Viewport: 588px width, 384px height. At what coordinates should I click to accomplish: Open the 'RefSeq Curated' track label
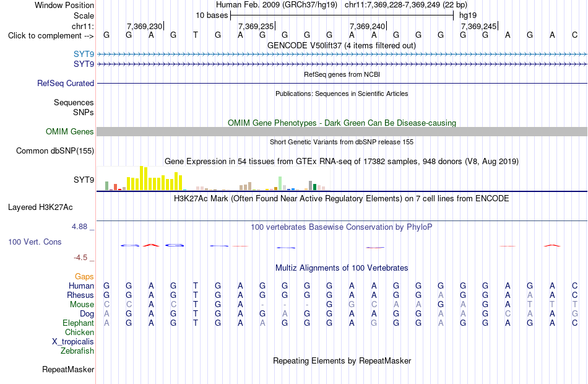tap(65, 84)
